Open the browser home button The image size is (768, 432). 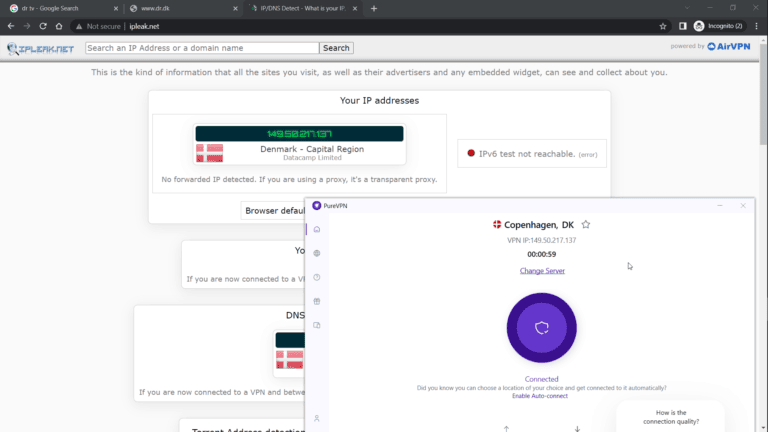(x=59, y=26)
